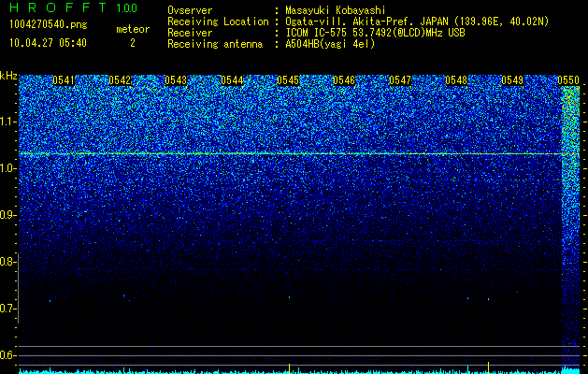Screen dimensions: 588x374
Task: Click the 0541 time marker
Action: coord(64,80)
